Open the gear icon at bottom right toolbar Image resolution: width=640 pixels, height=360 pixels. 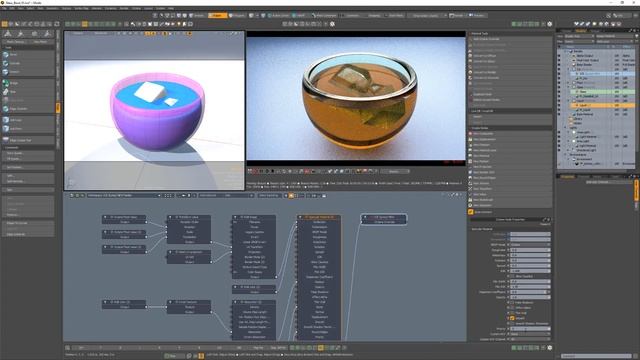tap(550, 348)
